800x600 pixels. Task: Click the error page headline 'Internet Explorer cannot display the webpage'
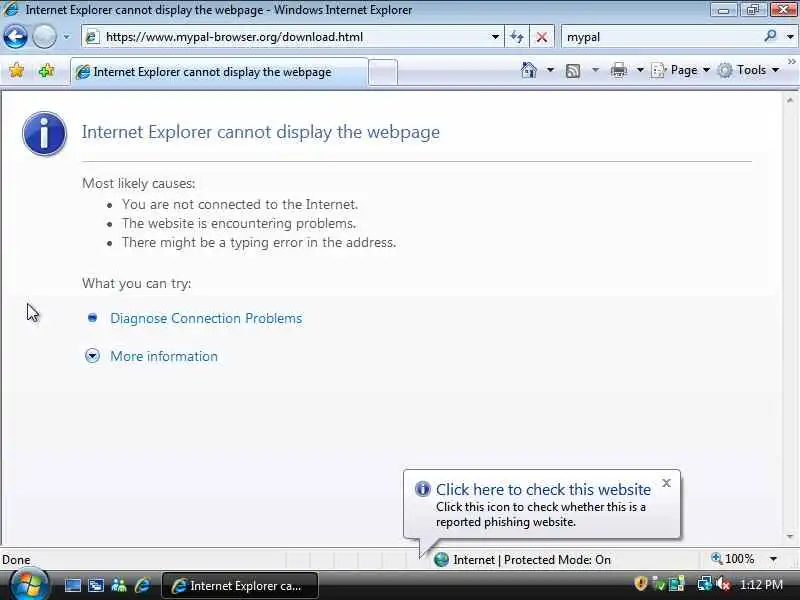click(x=261, y=132)
